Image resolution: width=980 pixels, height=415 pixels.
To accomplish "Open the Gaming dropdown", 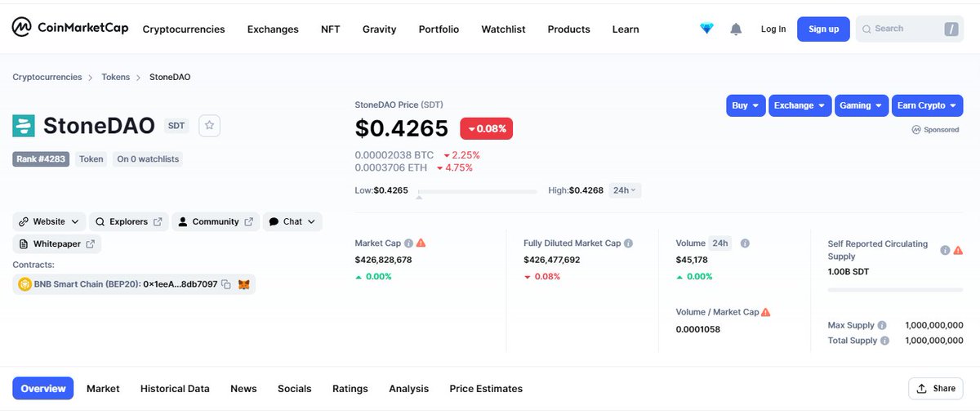I will (862, 105).
